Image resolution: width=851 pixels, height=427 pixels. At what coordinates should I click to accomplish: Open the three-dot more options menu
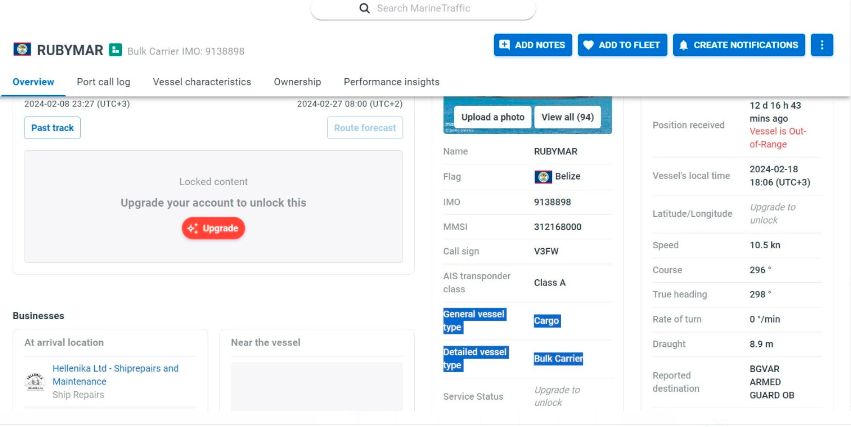coord(822,45)
